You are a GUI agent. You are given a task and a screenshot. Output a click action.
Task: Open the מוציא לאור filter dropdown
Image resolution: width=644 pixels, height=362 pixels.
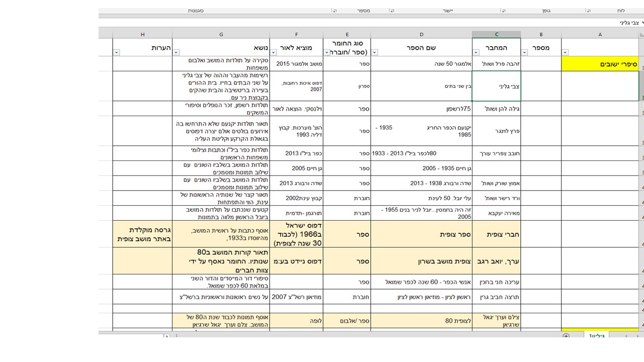[x=274, y=52]
